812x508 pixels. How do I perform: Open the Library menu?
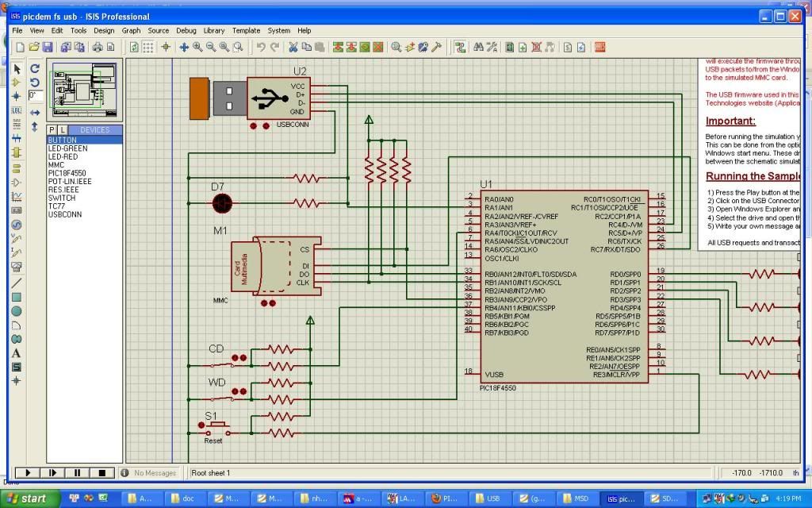tap(214, 31)
